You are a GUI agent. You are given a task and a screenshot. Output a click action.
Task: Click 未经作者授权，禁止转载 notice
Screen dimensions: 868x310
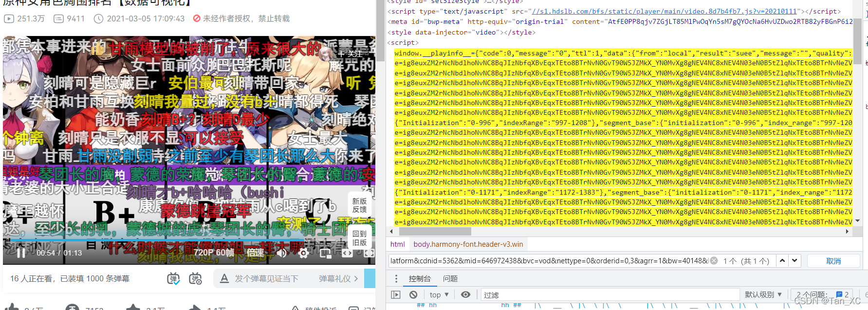[246, 18]
